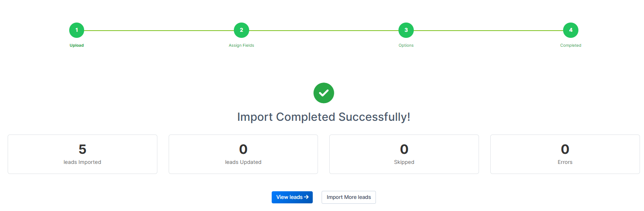Click the leads Updated stat card
The height and width of the screenshot is (211, 644).
[243, 154]
